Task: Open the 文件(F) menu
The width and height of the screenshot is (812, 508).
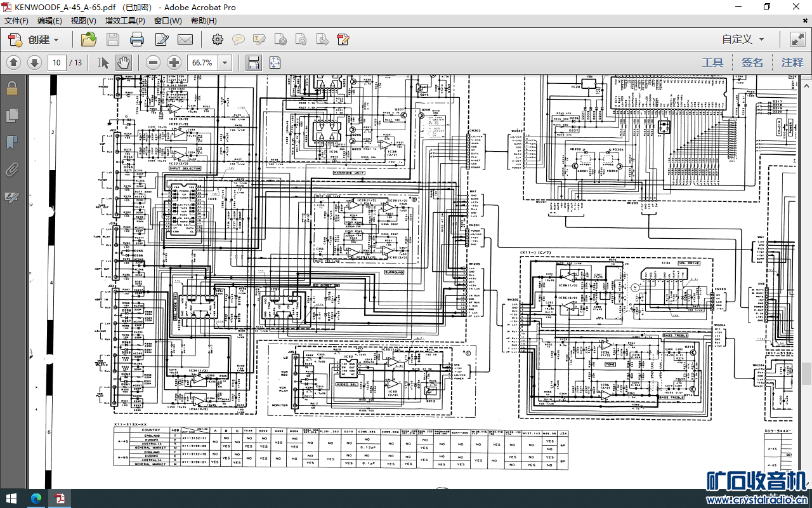Action: pyautogui.click(x=16, y=21)
